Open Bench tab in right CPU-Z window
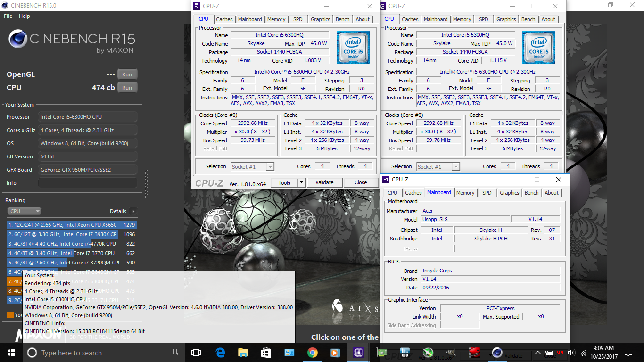This screenshot has height=362, width=644. point(528,19)
